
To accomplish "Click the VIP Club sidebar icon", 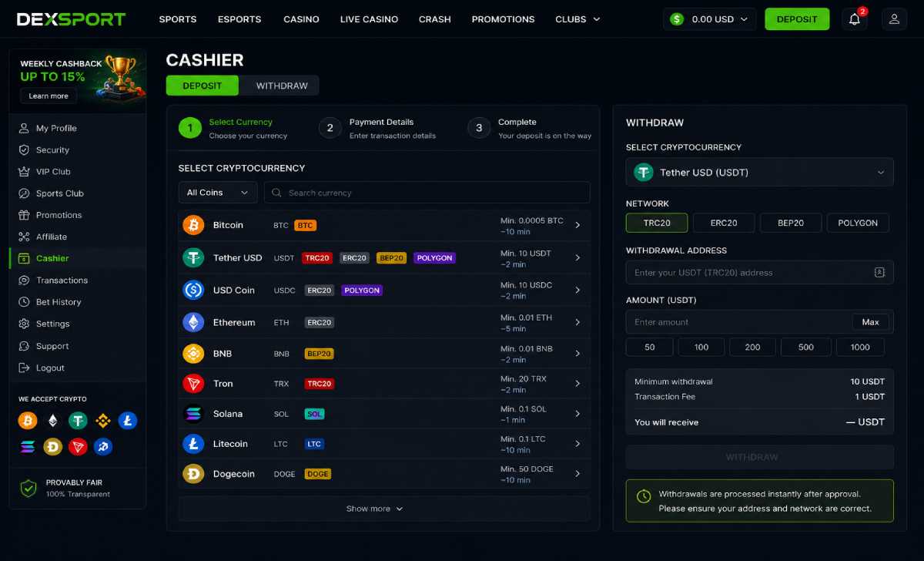I will coord(24,172).
